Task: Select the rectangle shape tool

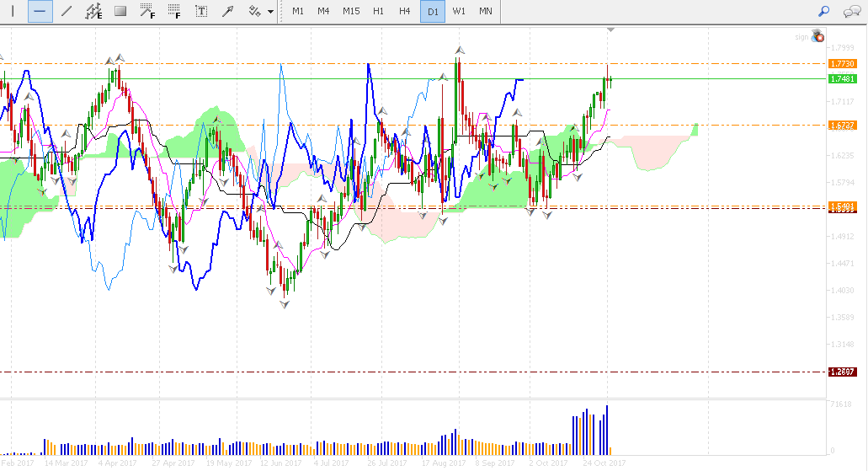Action: coord(120,11)
